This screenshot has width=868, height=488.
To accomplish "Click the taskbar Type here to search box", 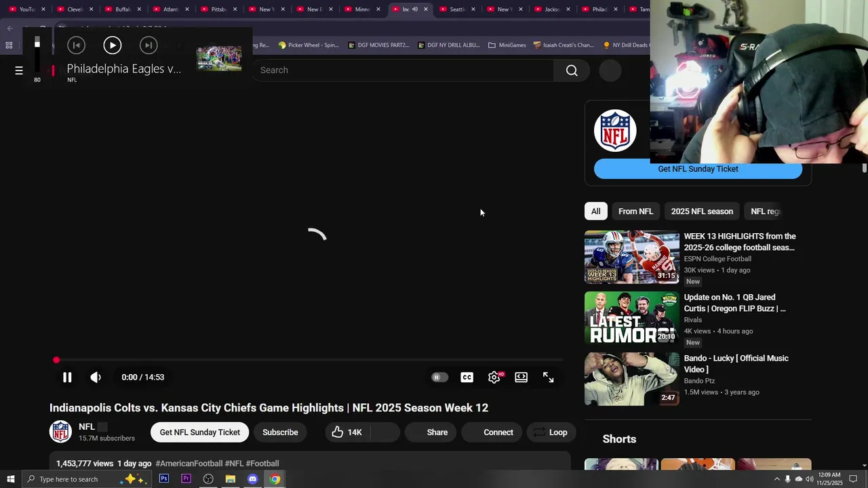I will [85, 479].
